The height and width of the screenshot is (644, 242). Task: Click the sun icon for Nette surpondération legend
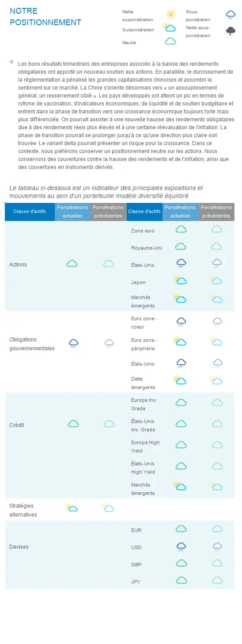170,15
